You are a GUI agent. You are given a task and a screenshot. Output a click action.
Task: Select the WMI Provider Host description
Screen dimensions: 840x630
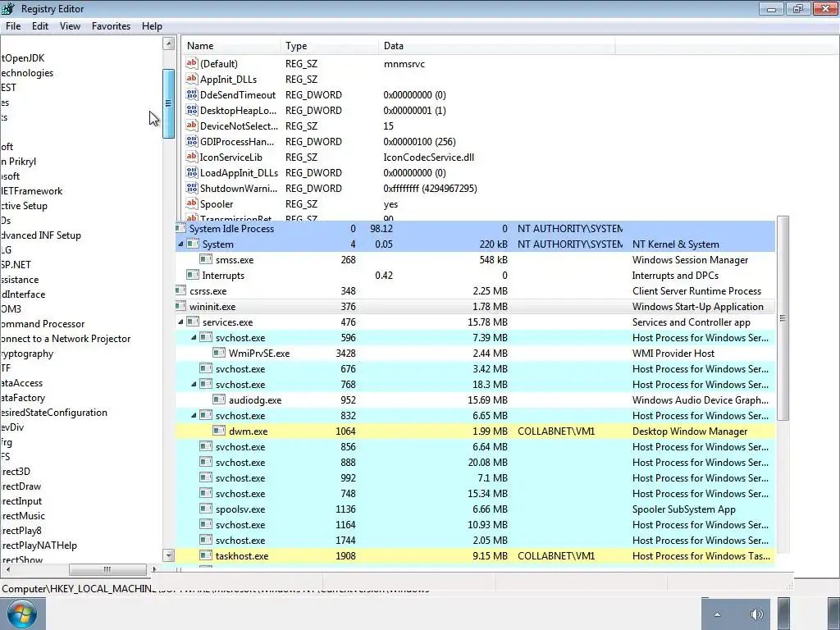(x=673, y=353)
